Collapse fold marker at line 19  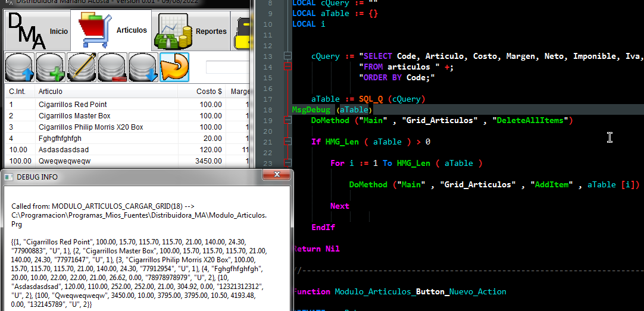coord(288,120)
